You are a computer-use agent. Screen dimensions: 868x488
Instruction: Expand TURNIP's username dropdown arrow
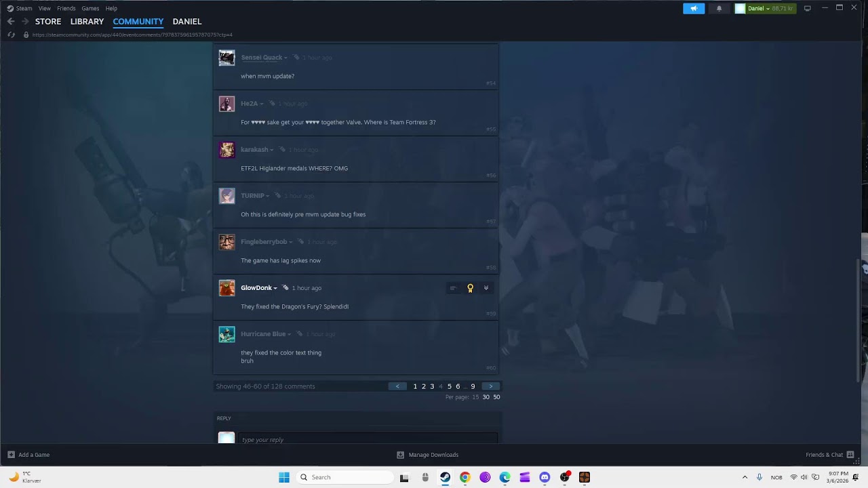tap(267, 196)
